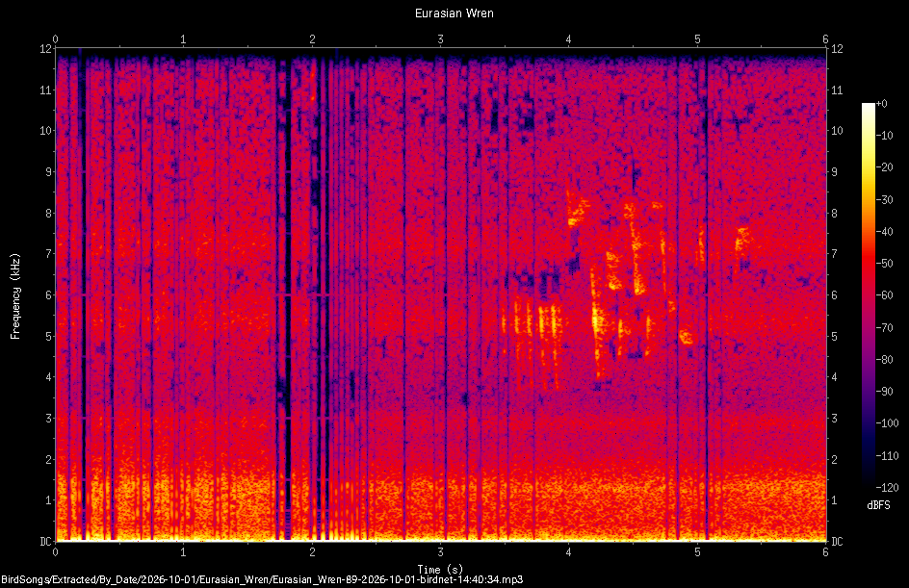Click the mp3 file path caption
Viewport: 909px width, 588px height.
262,579
